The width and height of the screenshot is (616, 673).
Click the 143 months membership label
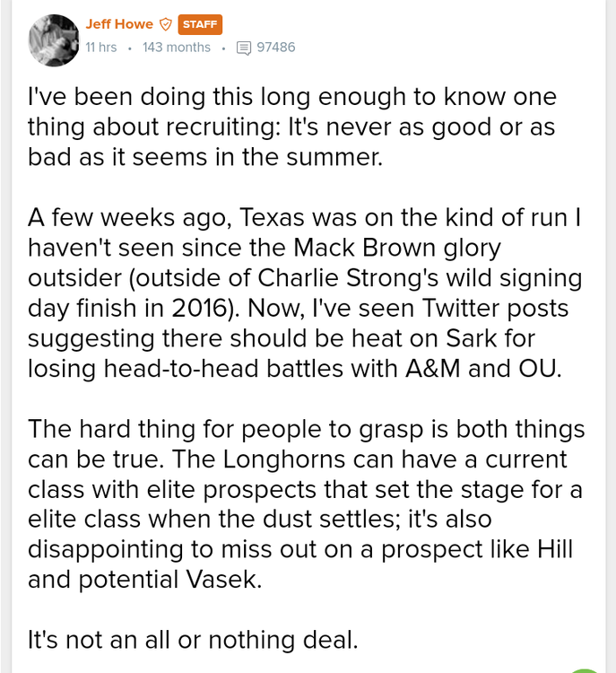click(x=177, y=48)
